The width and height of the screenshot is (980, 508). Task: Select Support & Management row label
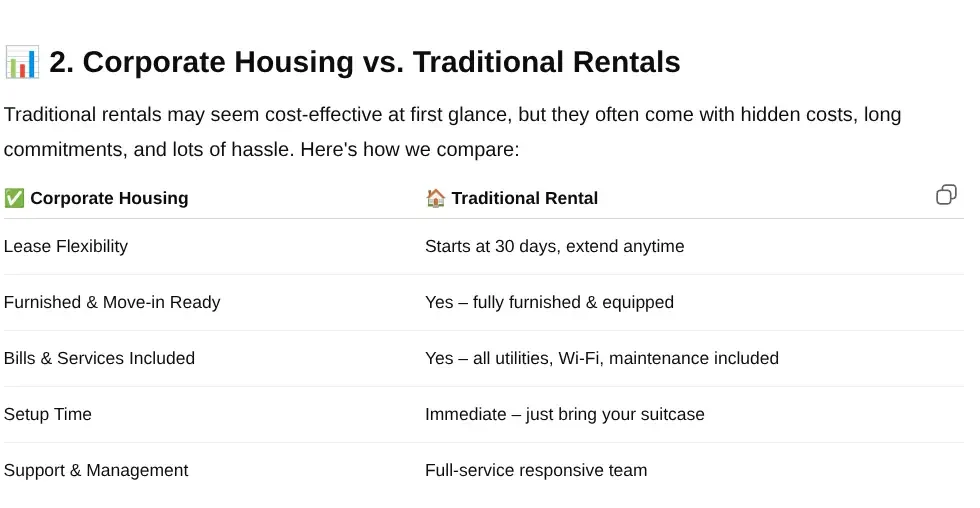click(96, 470)
